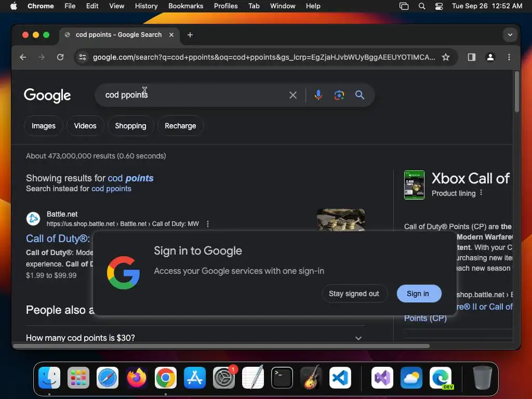Viewport: 532px width, 399px height.
Task: Open Finder from the dock
Action: (49, 378)
